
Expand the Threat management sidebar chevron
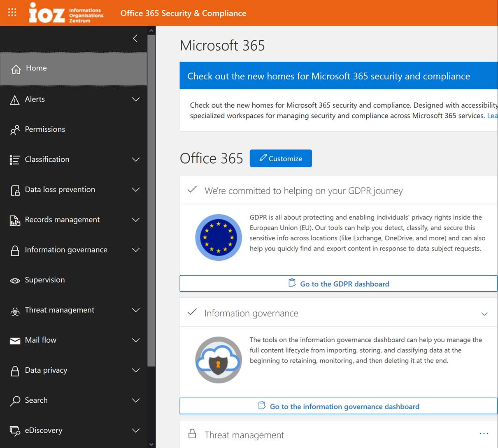(136, 310)
